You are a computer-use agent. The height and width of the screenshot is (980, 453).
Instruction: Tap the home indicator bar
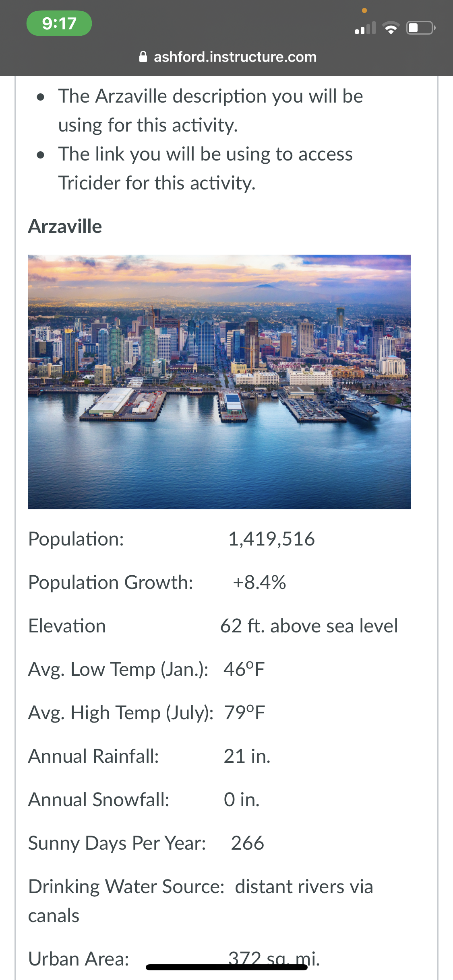point(227,968)
